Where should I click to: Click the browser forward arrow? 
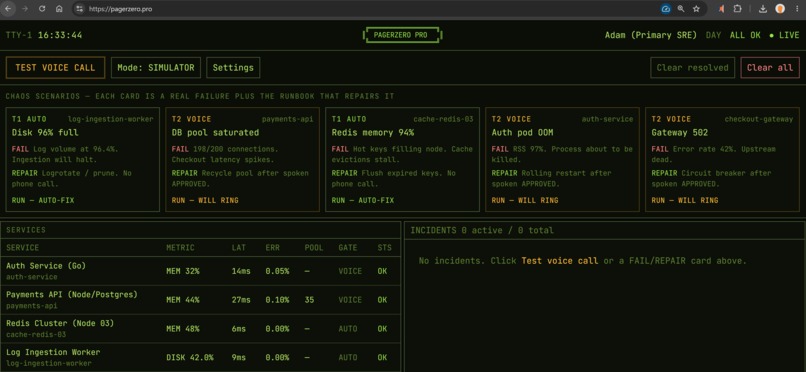coord(25,9)
